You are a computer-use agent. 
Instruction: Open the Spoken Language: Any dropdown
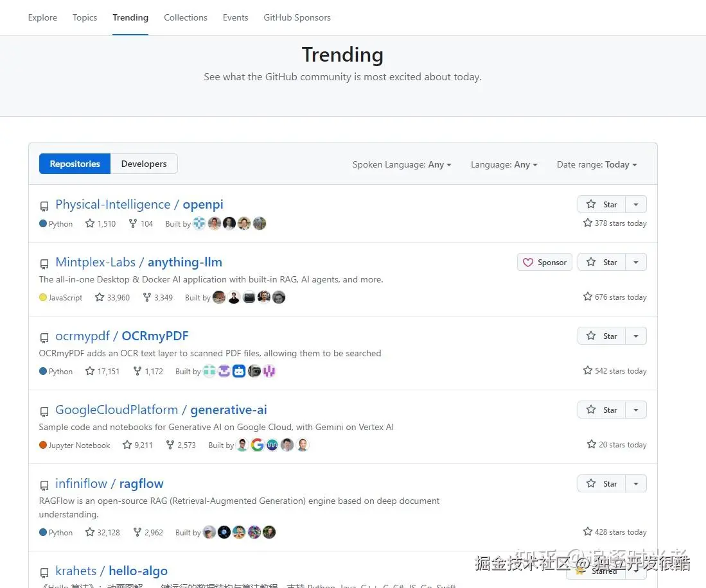tap(402, 165)
